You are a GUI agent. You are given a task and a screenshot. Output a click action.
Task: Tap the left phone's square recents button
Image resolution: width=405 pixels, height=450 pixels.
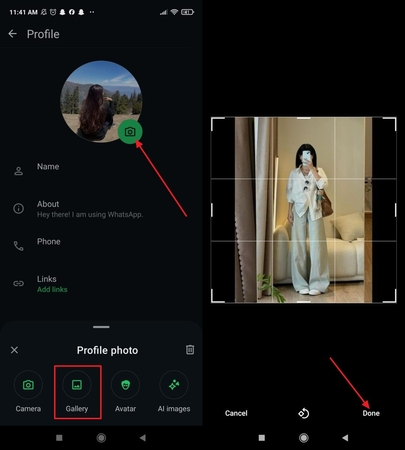click(x=59, y=438)
